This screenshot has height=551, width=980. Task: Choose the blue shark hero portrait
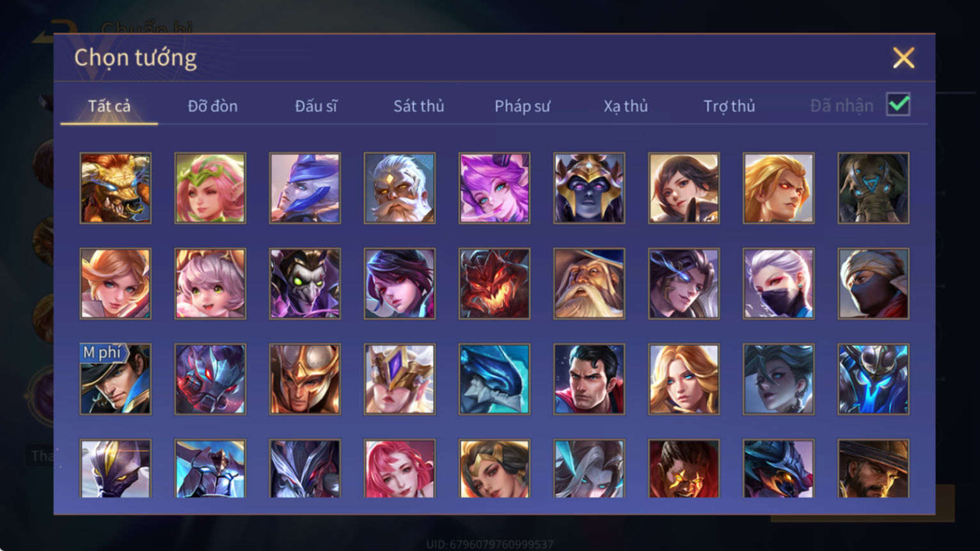pyautogui.click(x=494, y=379)
